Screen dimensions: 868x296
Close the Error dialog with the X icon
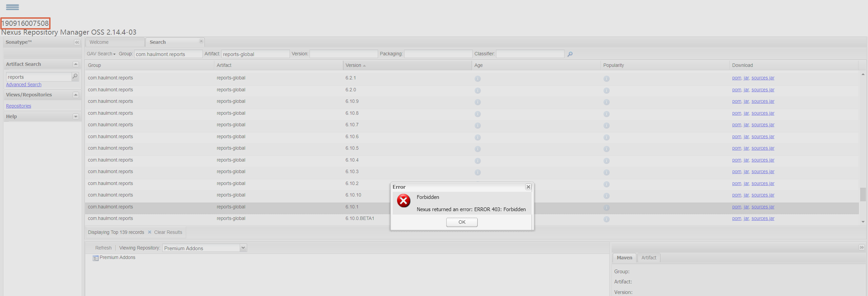528,187
